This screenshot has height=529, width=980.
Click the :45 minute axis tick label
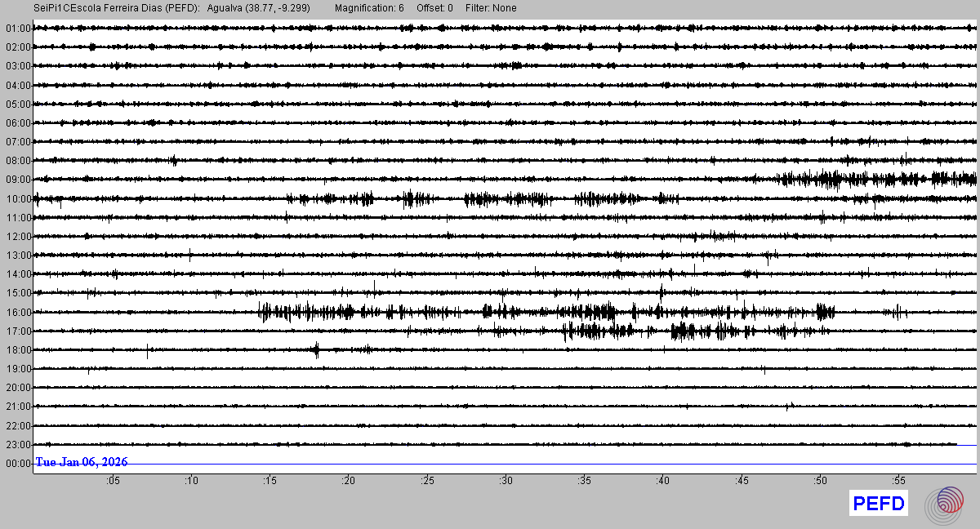coord(742,481)
